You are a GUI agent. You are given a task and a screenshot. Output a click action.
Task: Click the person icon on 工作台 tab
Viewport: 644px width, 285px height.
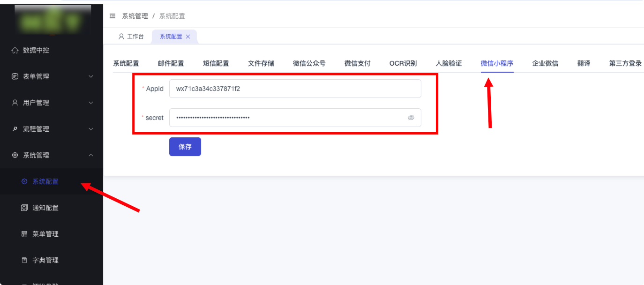pos(121,36)
